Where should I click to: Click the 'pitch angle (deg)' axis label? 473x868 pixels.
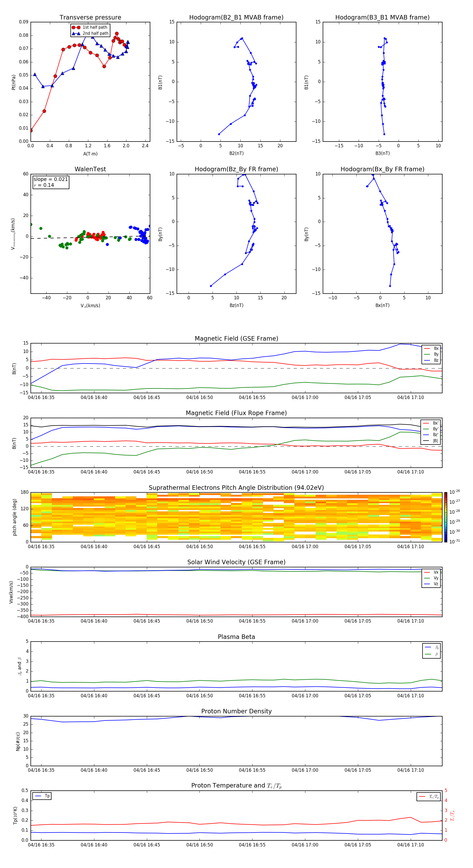click(14, 517)
